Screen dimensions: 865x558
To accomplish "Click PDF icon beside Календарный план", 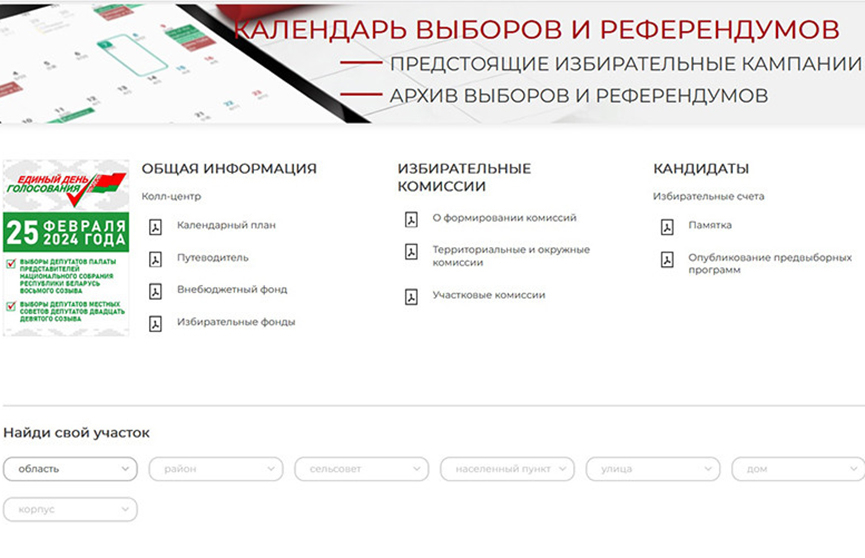I will click(x=155, y=227).
